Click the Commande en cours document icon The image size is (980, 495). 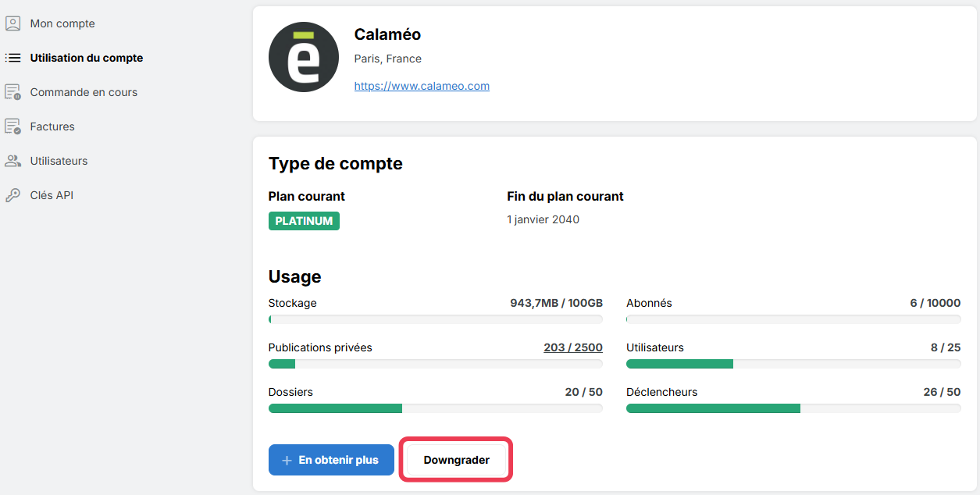(x=12, y=92)
